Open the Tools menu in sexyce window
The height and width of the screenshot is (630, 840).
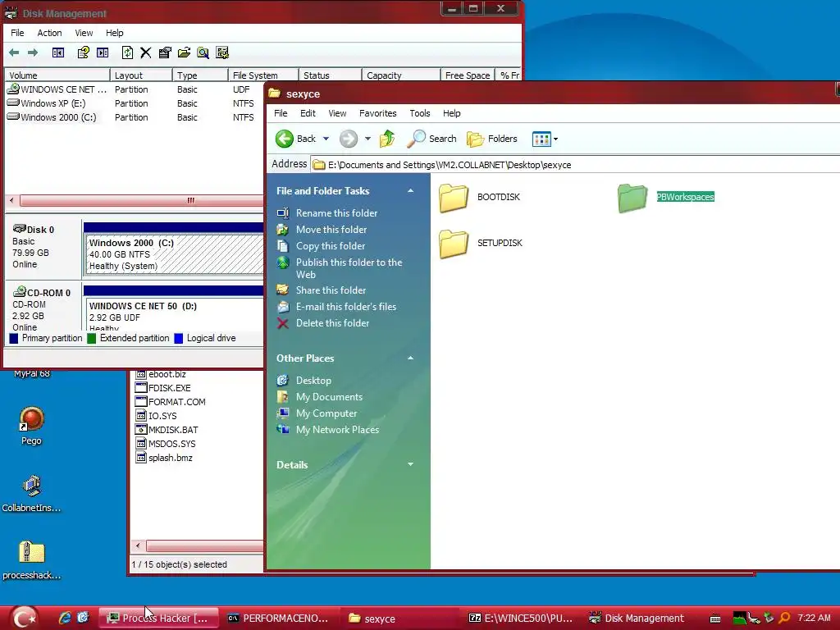(419, 113)
